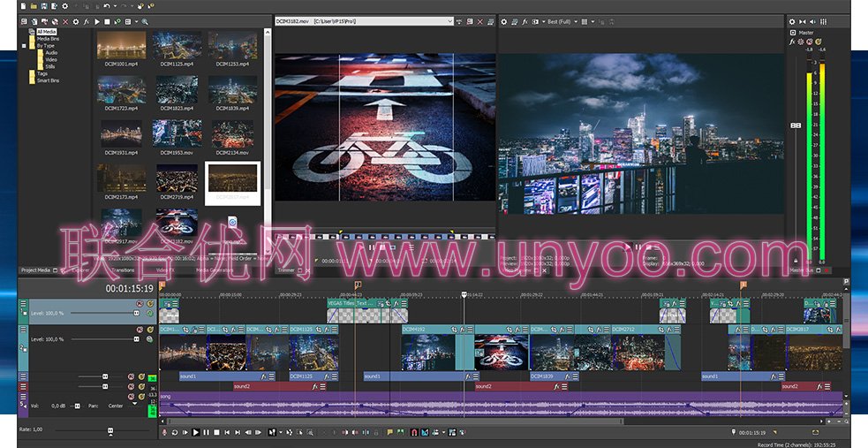Mute the sound2 audio track
868x448 pixels.
tap(132, 386)
